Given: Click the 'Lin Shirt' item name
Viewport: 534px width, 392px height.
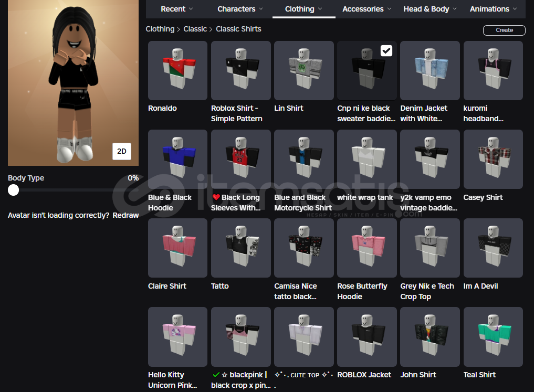Looking at the screenshot, I should (x=289, y=108).
